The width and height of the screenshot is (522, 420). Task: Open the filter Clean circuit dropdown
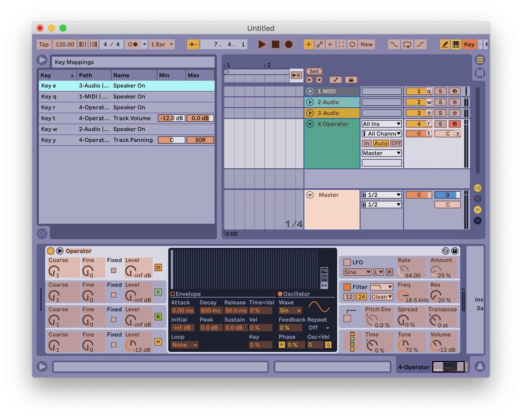pyautogui.click(x=382, y=297)
